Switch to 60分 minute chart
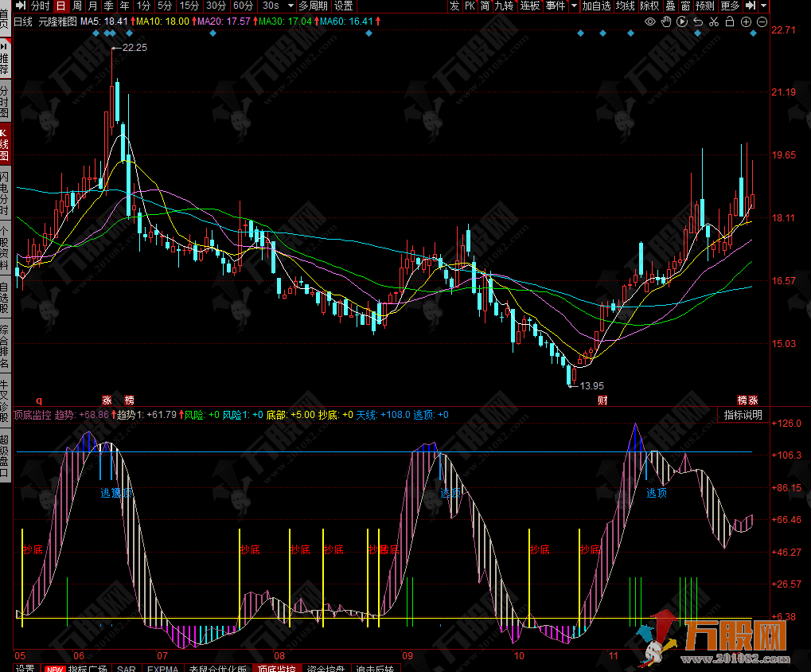 (243, 6)
